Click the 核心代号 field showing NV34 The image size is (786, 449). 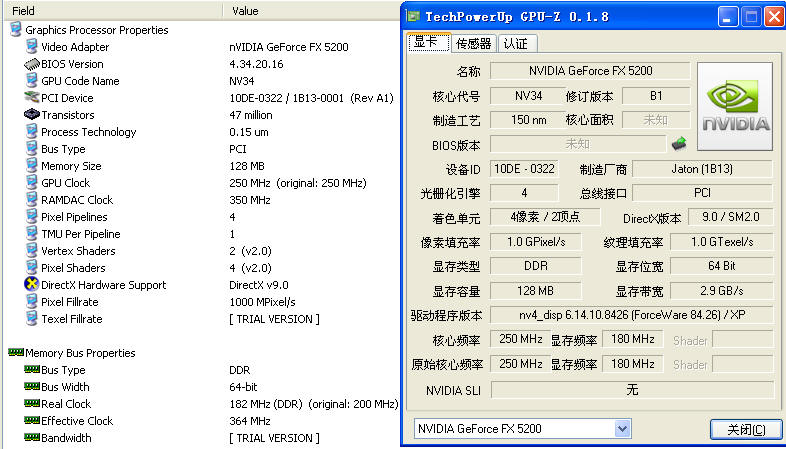point(528,95)
